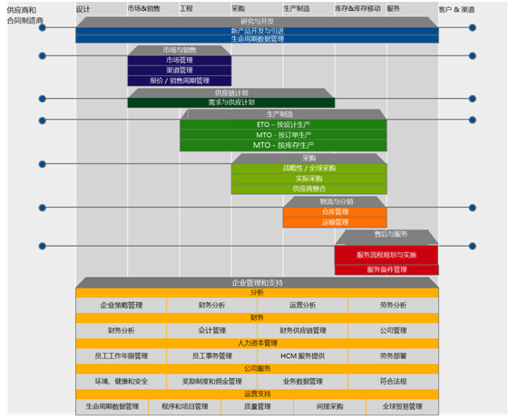
Task: Select the 企业策略管理 cell
Action: tap(121, 306)
